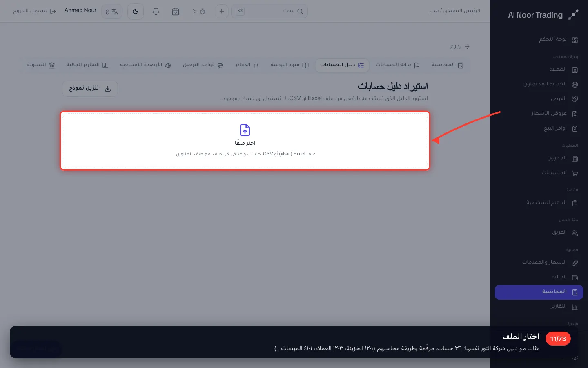Click the 11/73 tour step badge

tap(558, 339)
